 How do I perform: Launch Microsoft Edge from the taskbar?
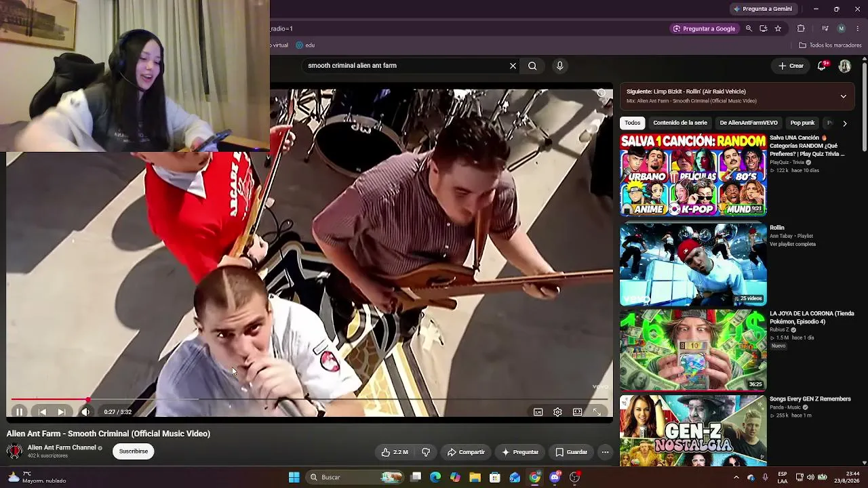pos(435,477)
